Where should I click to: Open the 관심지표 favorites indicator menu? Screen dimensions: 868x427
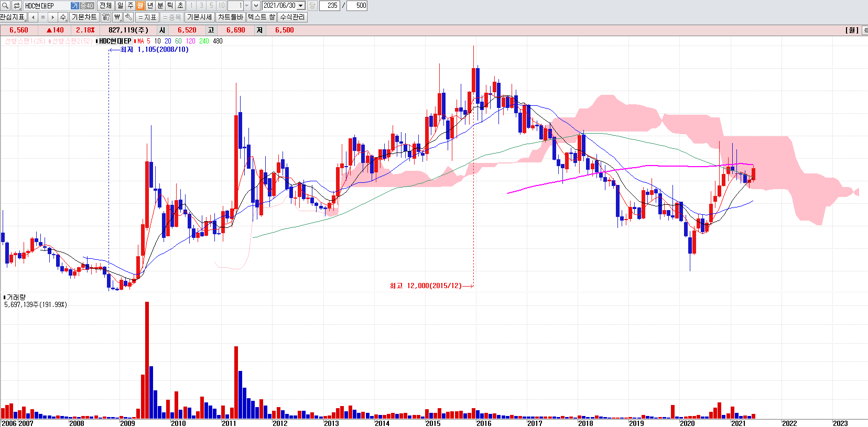(x=13, y=17)
